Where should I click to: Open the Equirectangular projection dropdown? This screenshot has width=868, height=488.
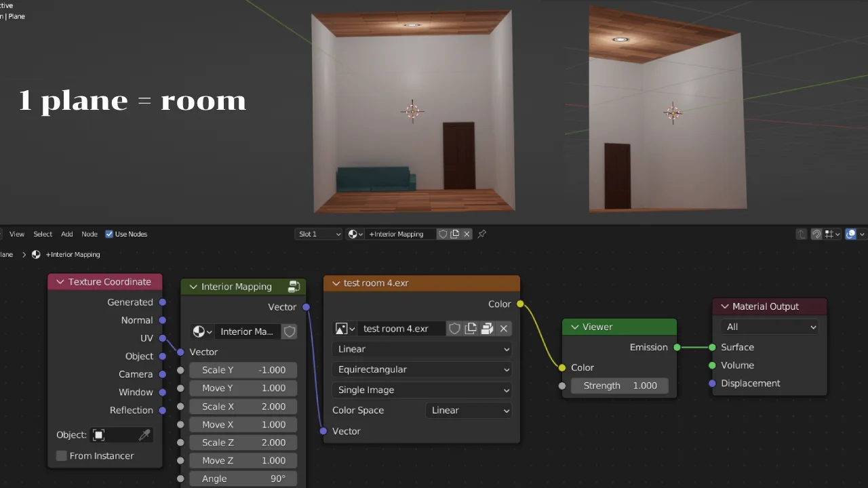click(422, 369)
